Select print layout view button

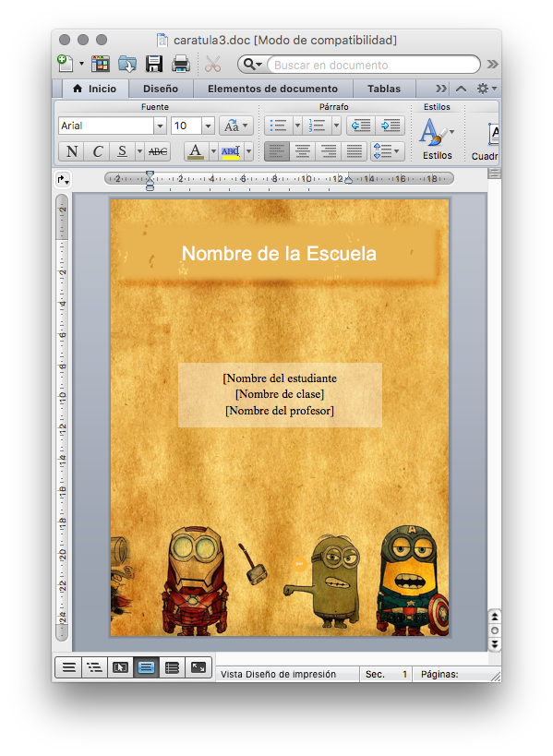(146, 667)
